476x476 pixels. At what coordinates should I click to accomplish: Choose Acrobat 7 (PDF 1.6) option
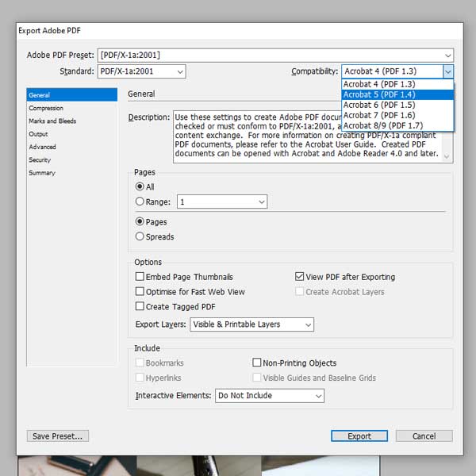coord(397,115)
